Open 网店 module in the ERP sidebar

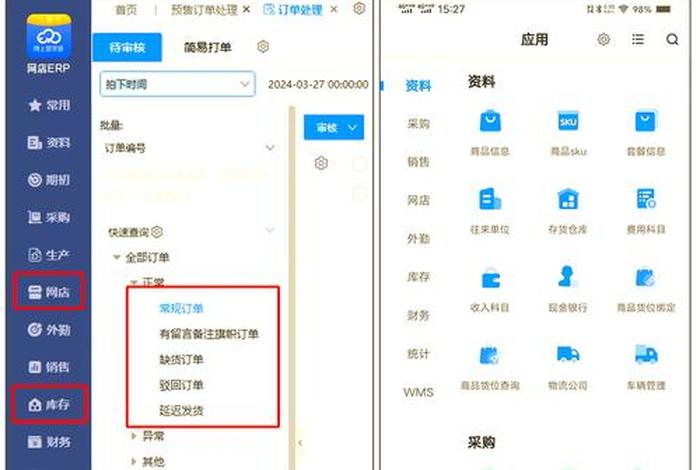(x=49, y=292)
